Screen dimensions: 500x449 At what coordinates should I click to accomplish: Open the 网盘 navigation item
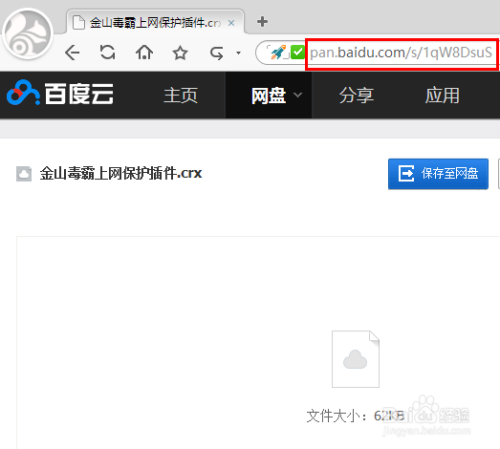point(269,95)
